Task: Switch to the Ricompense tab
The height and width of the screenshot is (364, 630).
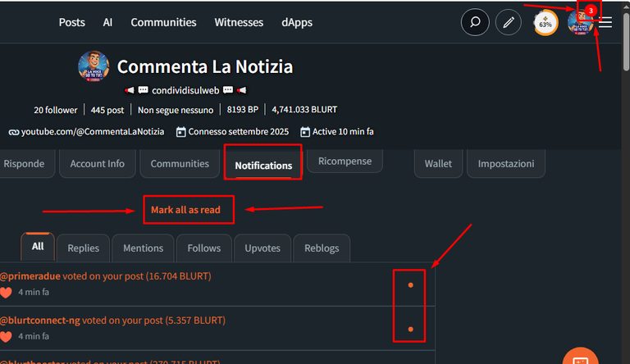Action: pyautogui.click(x=345, y=162)
